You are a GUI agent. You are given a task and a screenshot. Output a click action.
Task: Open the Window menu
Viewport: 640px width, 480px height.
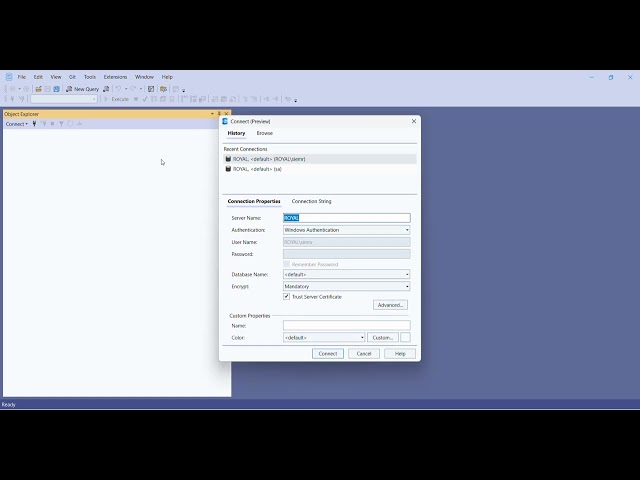(x=144, y=77)
